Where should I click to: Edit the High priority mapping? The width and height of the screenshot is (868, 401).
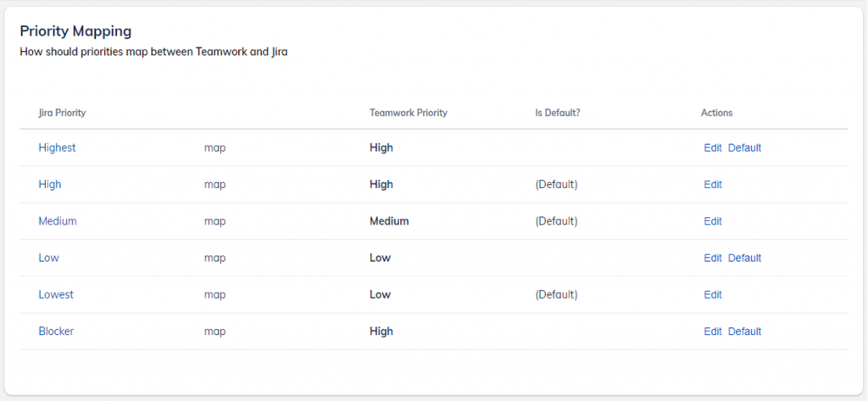[x=713, y=184]
